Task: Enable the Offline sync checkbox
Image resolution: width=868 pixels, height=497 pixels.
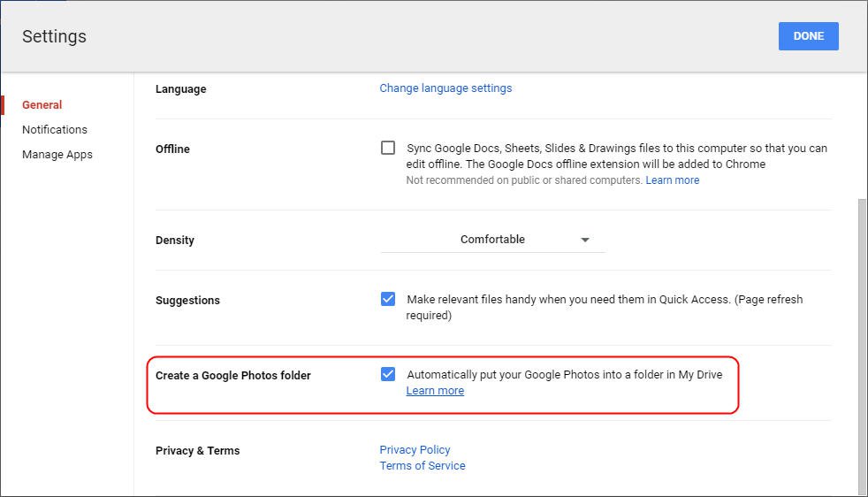Action: [388, 148]
